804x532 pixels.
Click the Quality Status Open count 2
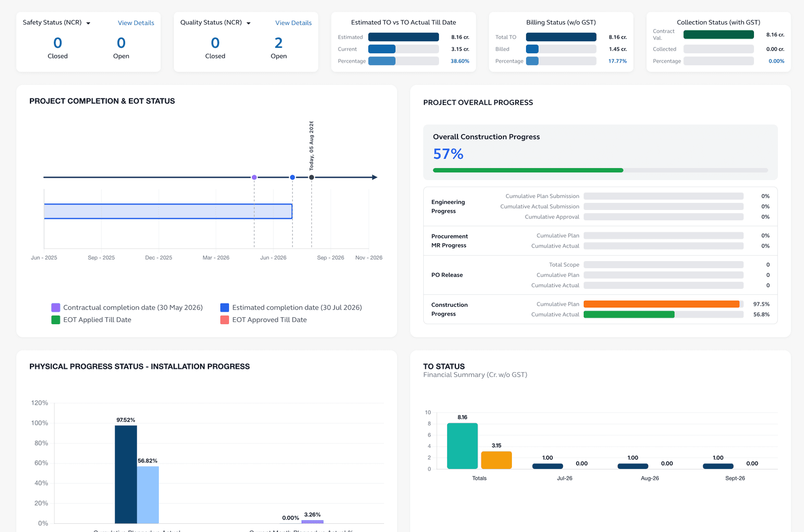[279, 43]
